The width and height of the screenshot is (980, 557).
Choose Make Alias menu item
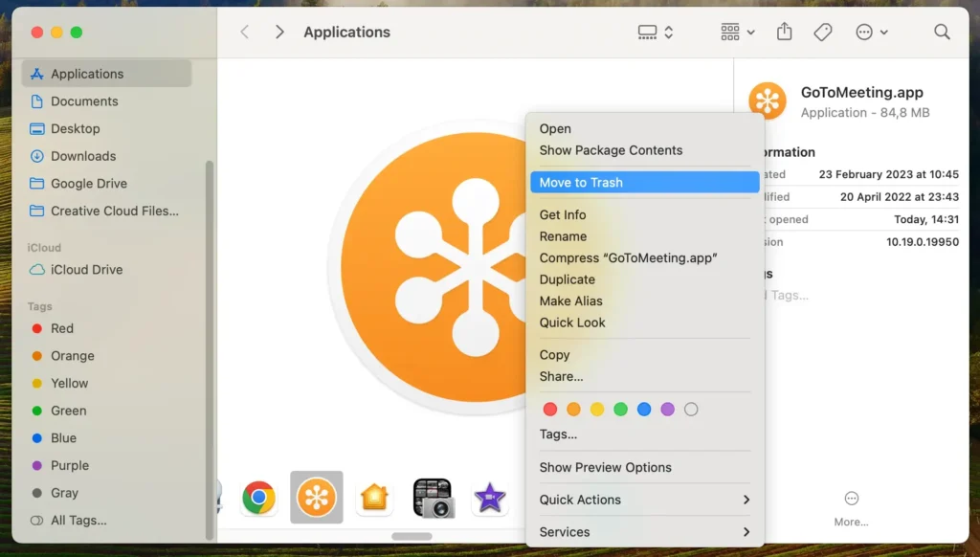(644, 301)
